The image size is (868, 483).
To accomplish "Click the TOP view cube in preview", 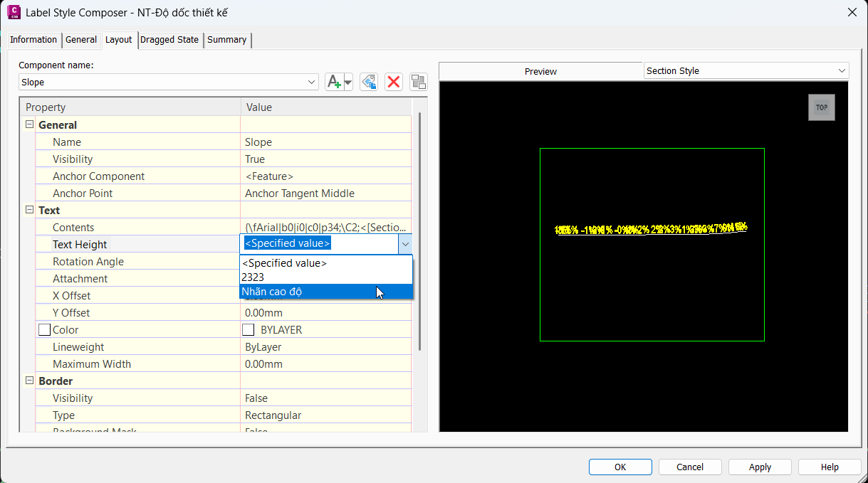I will pos(821,107).
